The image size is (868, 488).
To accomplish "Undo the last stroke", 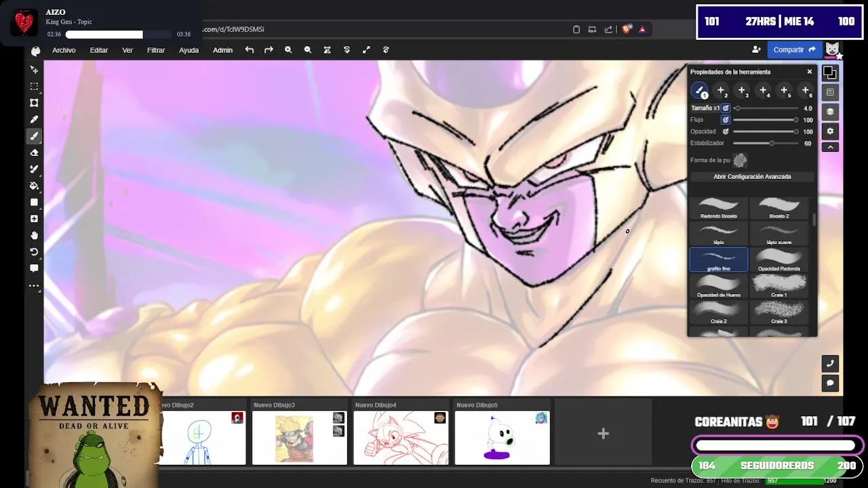I will 250,50.
